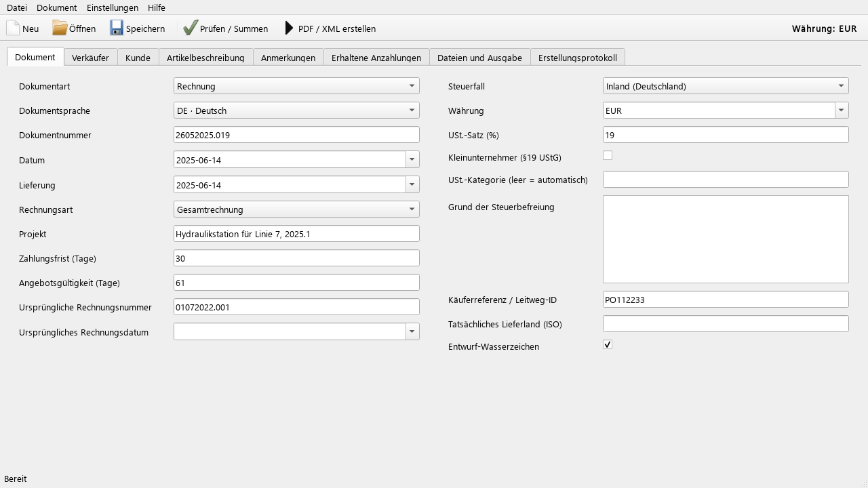
Task: Open the Lieferung date dropdown arrow
Action: 412,185
